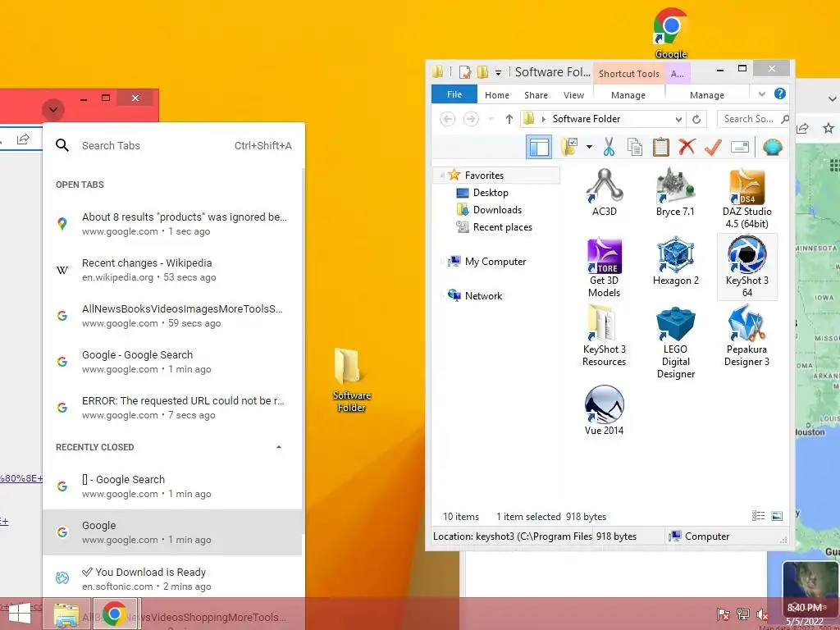Click the Explorer Help question mark icon
The width and height of the screenshot is (840, 630).
780,94
